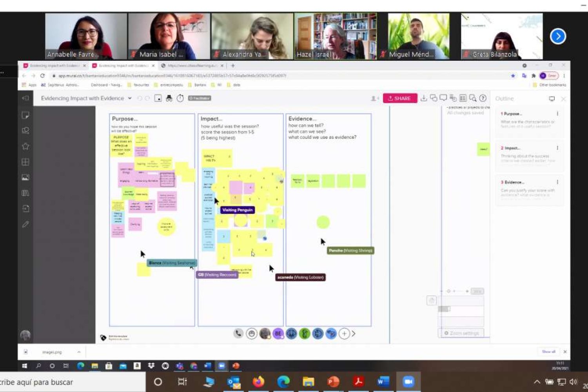Click the green circle in Evidence frame
Viewport: 588px width, 392px height.
click(323, 222)
